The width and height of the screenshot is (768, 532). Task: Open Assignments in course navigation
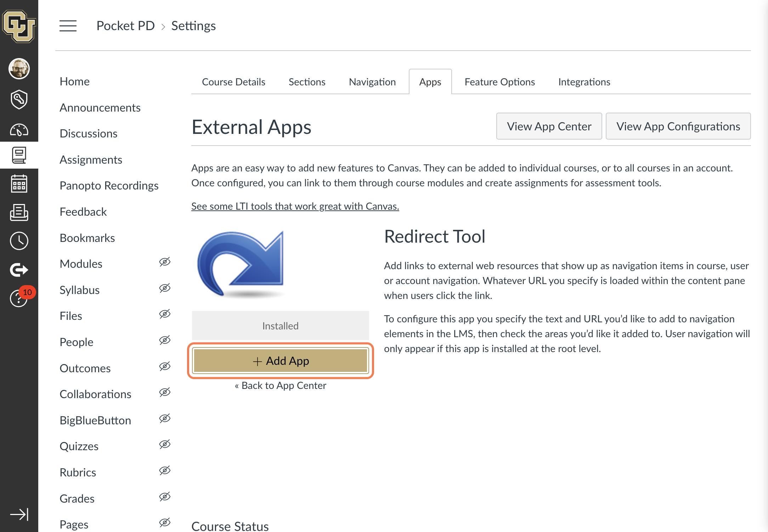pos(91,160)
